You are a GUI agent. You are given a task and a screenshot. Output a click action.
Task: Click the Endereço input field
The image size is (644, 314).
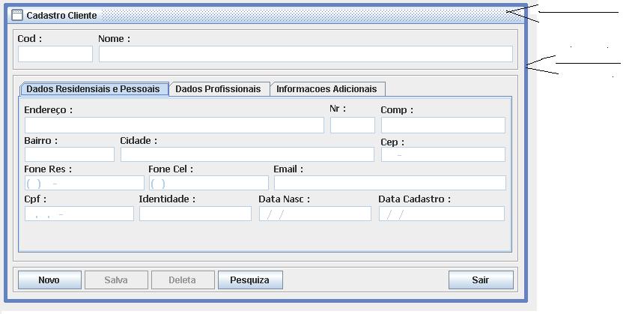(174, 125)
